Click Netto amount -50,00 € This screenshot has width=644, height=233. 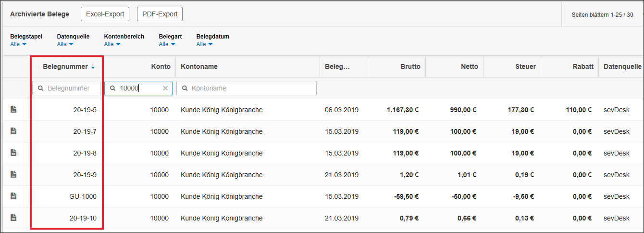point(464,196)
